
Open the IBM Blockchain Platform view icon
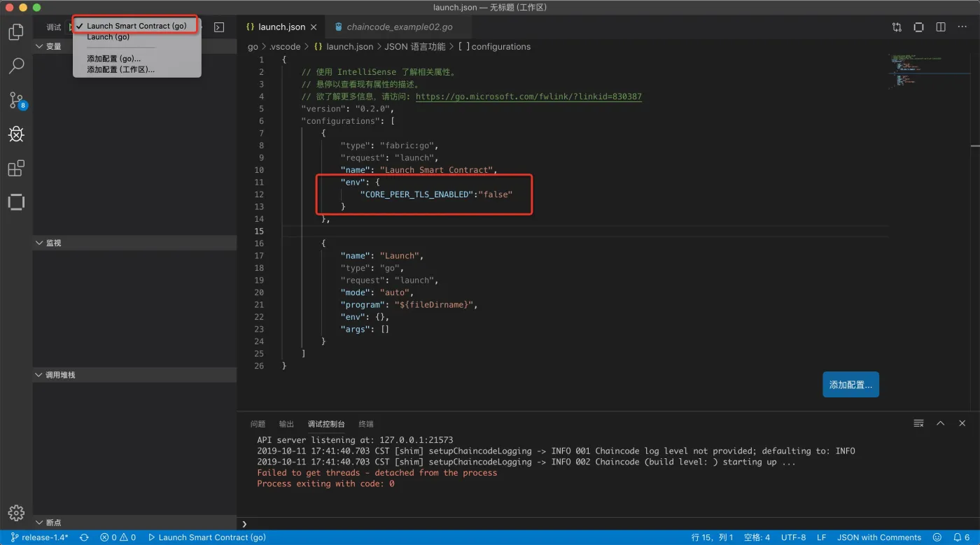pos(16,202)
